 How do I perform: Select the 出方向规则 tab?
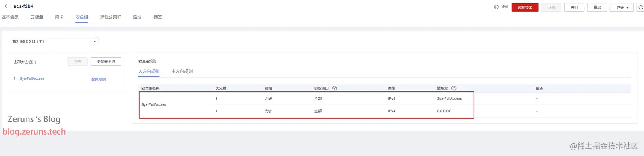tap(182, 71)
